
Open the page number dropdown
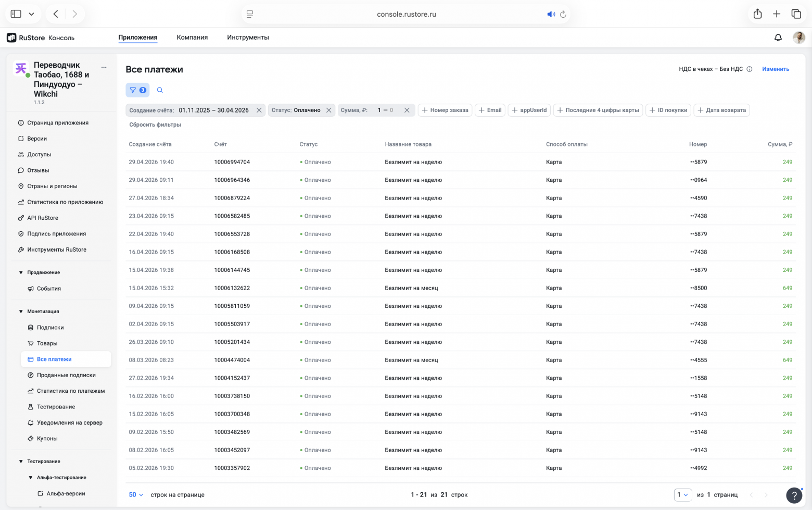pos(683,495)
